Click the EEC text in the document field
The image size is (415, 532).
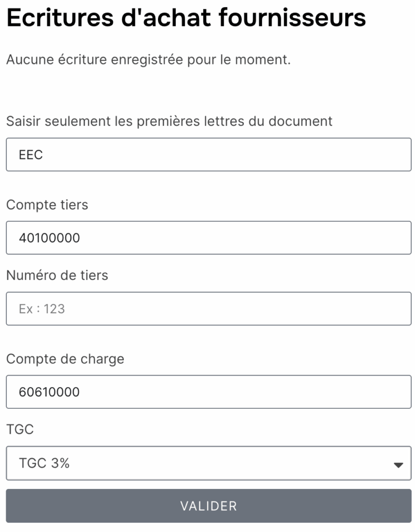pos(31,155)
